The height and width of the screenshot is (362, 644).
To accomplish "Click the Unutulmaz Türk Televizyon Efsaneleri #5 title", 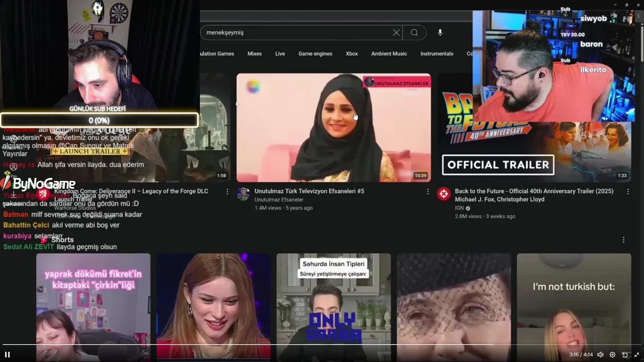I will click(309, 191).
